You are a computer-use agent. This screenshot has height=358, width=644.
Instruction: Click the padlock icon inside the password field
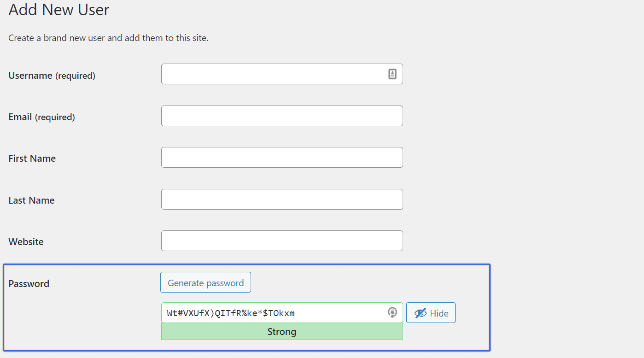(392, 312)
